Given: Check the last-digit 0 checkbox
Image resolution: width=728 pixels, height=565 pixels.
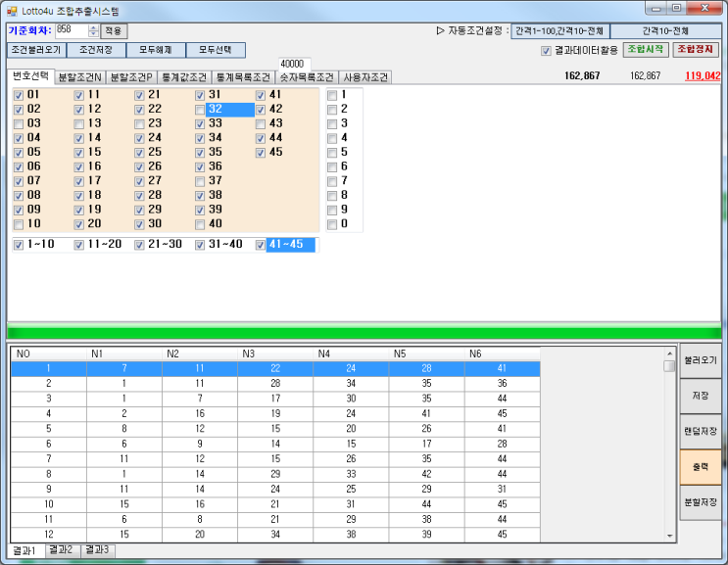Looking at the screenshot, I should (332, 225).
